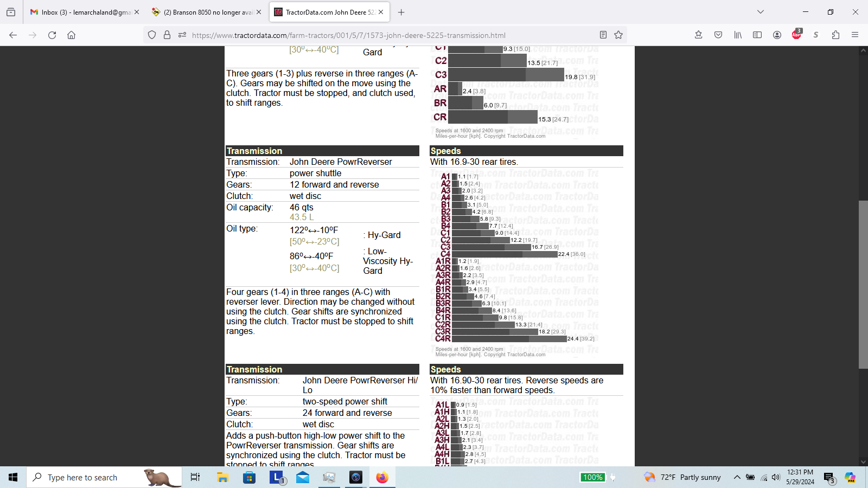This screenshot has height=488, width=868.
Task: Click 'two-speed power shift' type value
Action: coord(345,401)
